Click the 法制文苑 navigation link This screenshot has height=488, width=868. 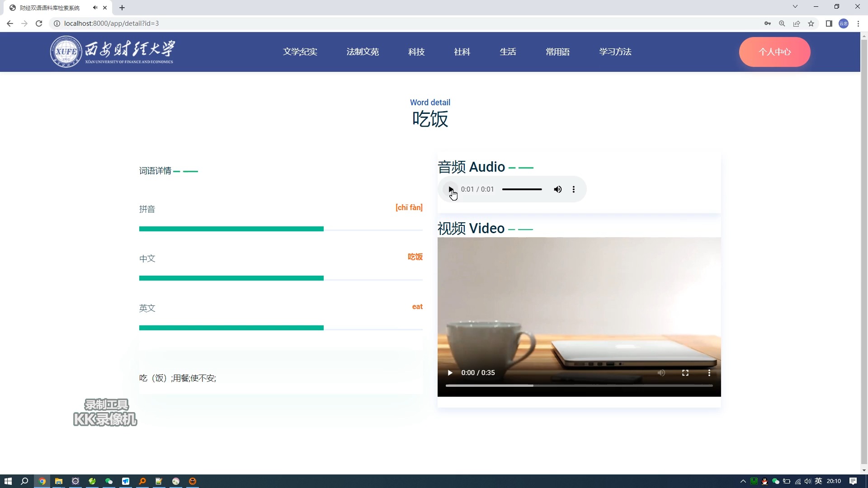click(363, 51)
